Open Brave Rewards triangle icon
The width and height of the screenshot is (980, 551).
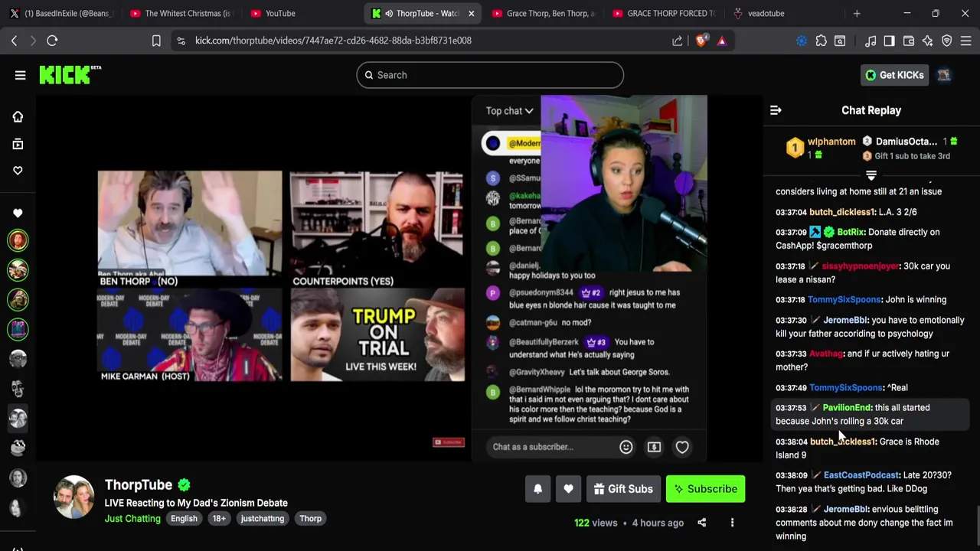[722, 41]
